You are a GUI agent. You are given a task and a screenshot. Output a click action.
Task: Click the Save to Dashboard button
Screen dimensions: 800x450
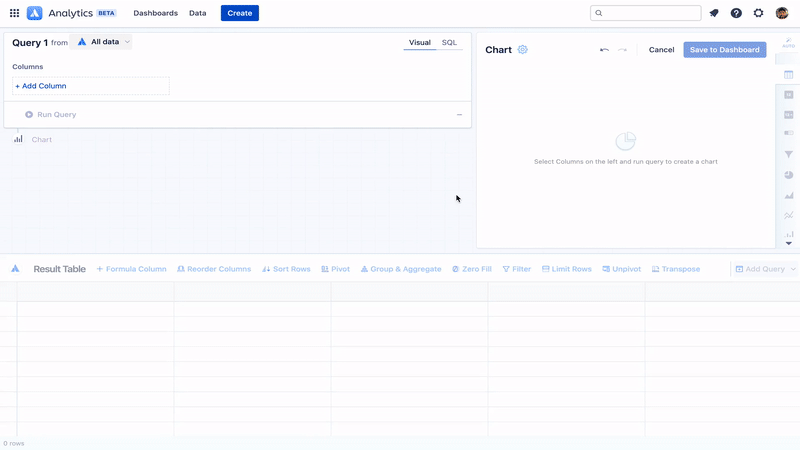click(x=724, y=50)
